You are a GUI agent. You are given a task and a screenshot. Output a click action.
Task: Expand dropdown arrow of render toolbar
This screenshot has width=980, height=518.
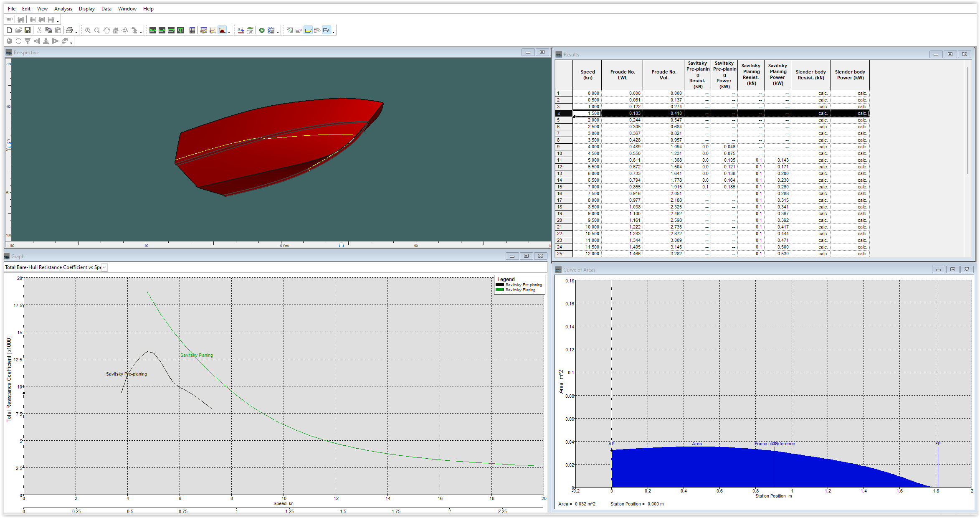click(x=71, y=43)
